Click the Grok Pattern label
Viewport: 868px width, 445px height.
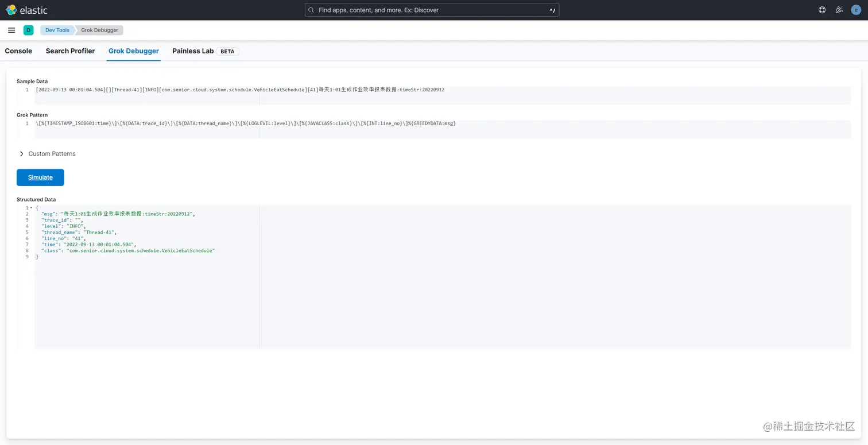(32, 115)
